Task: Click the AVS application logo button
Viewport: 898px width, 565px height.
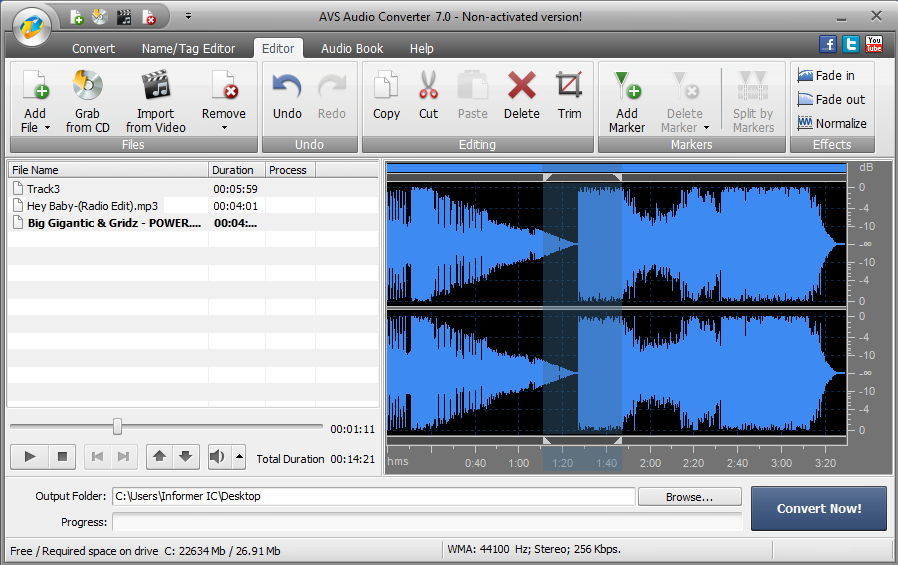Action: (x=32, y=26)
